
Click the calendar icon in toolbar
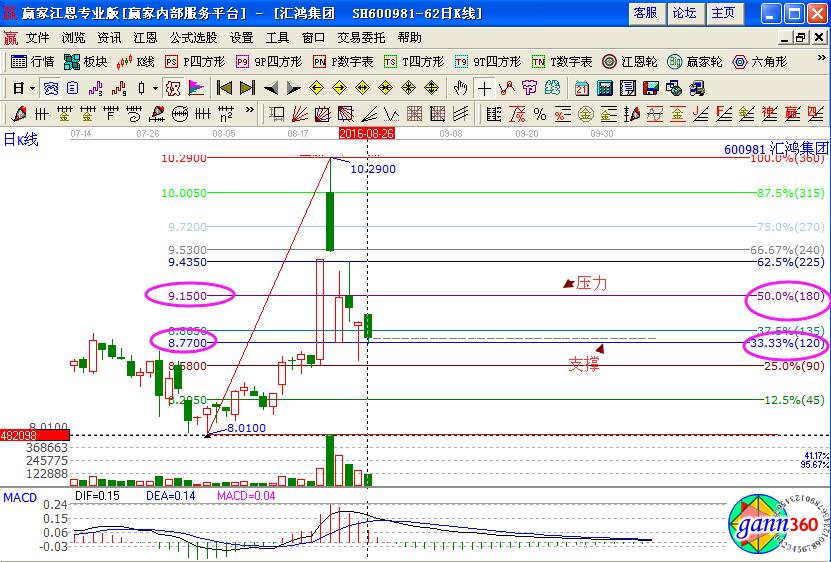pyautogui.click(x=580, y=87)
